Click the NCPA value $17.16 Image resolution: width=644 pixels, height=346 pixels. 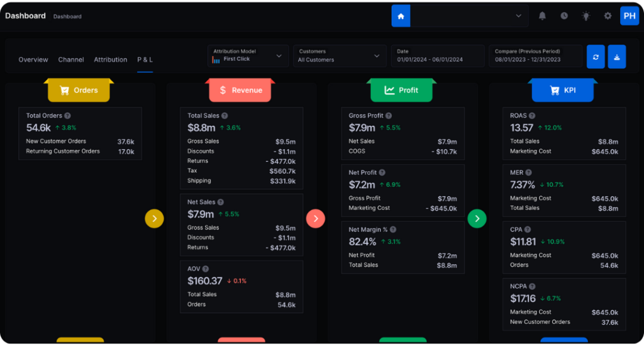pos(523,298)
